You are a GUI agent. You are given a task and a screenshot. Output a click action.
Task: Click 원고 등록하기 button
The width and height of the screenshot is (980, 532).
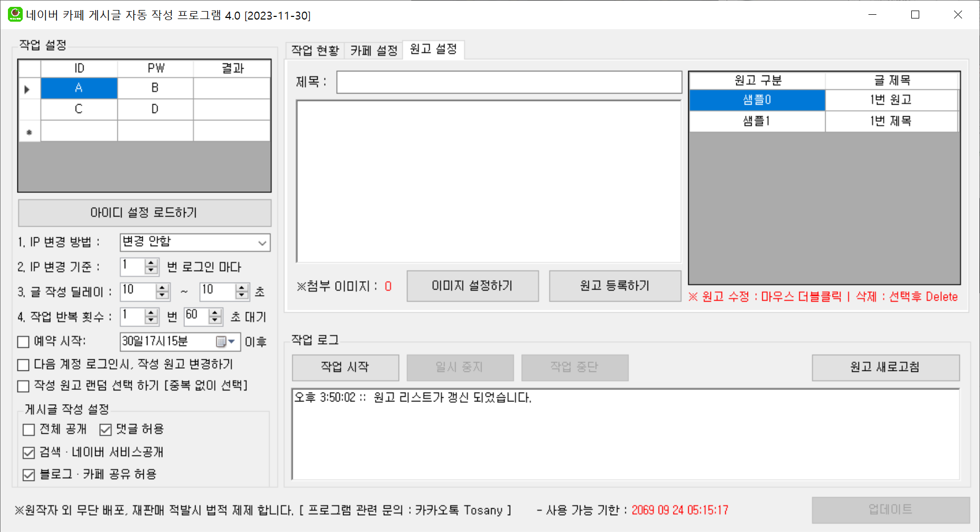[x=615, y=286]
